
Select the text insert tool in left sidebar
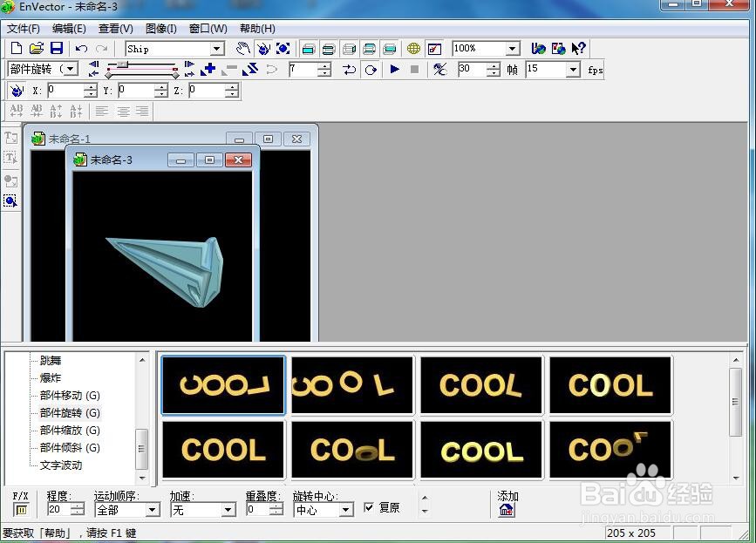(10, 138)
